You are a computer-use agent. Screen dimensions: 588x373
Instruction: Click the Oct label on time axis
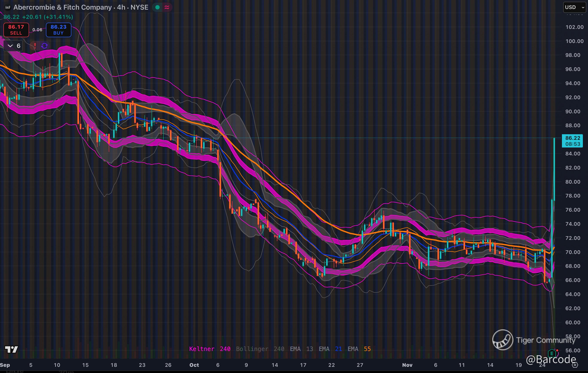tap(194, 365)
